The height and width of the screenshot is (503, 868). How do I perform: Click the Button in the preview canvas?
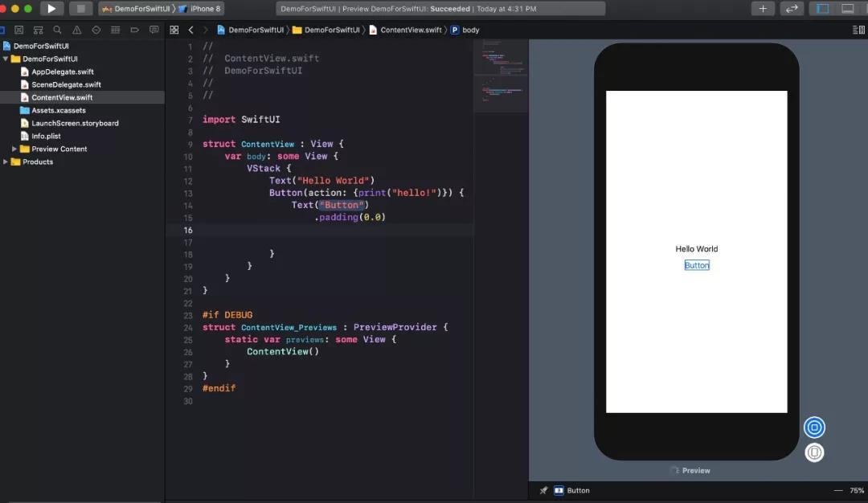coord(696,265)
